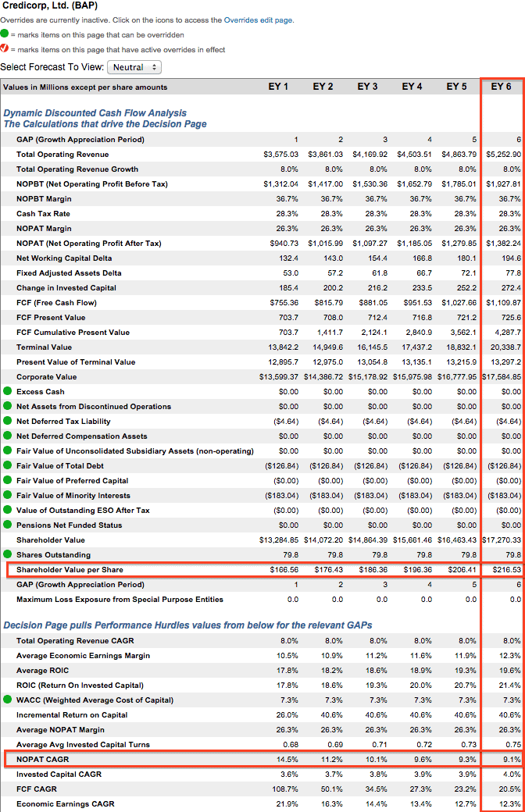Click the Present Value of Terminal Value label
The height and width of the screenshot is (812, 525).
click(x=76, y=362)
